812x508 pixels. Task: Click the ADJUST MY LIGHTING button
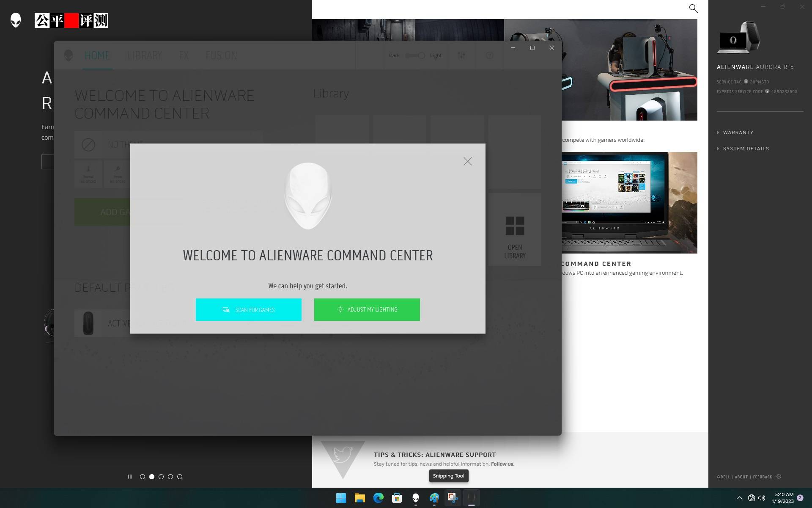(367, 309)
